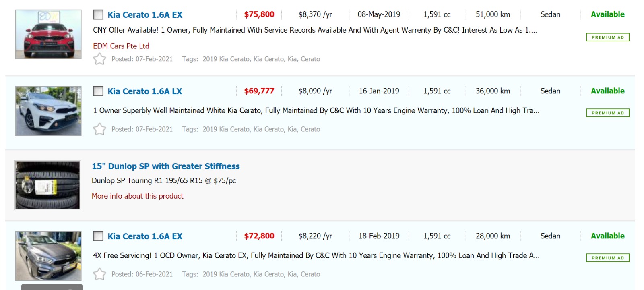View red Kia Cerato photo thumbnail
The image size is (644, 290).
[x=48, y=35]
